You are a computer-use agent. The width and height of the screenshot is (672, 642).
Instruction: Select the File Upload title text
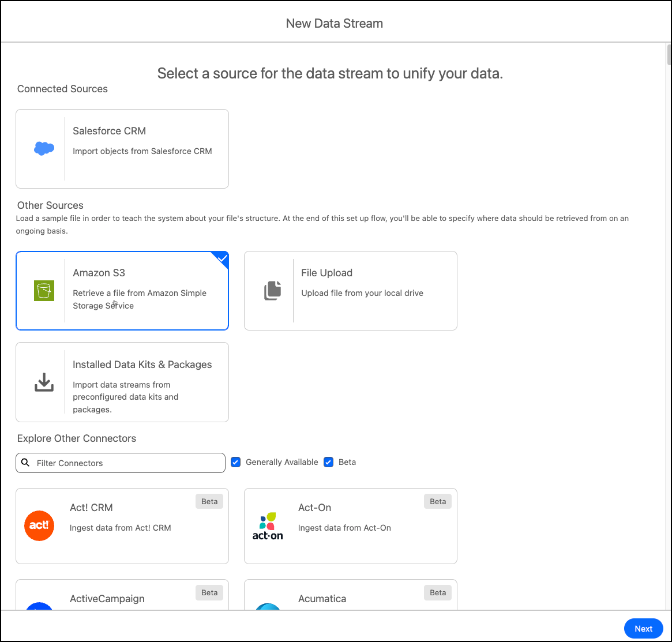(326, 273)
